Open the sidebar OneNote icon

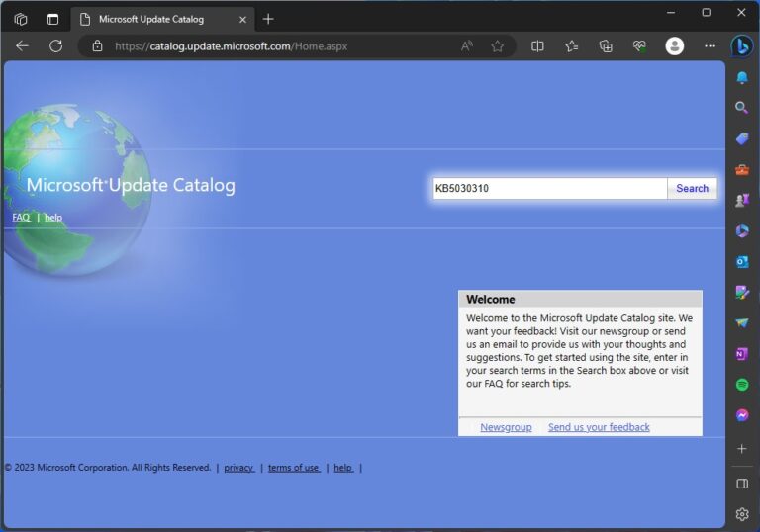click(x=741, y=354)
